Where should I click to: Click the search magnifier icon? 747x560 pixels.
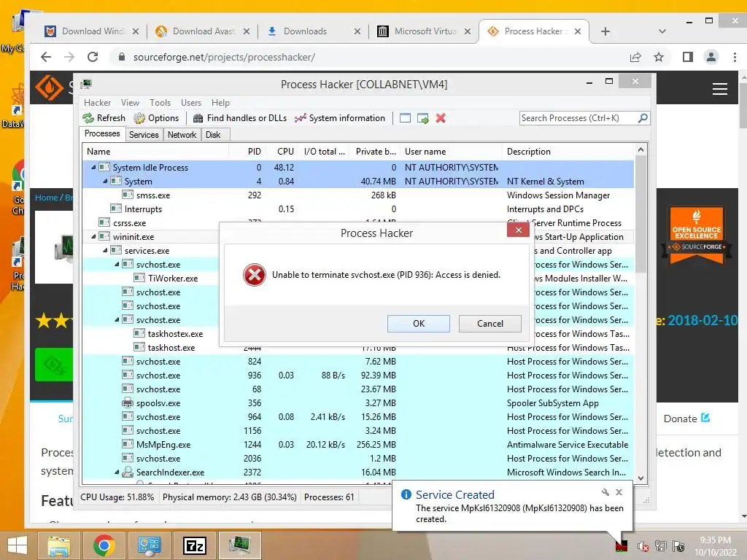click(x=643, y=117)
